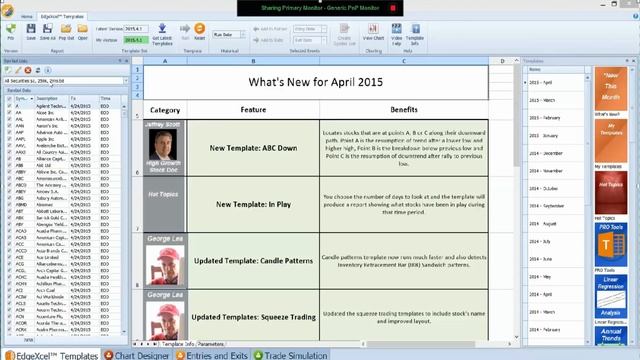The width and height of the screenshot is (640, 360).
Task: Select 2015 - February in the Templates list
Action: 555,118
